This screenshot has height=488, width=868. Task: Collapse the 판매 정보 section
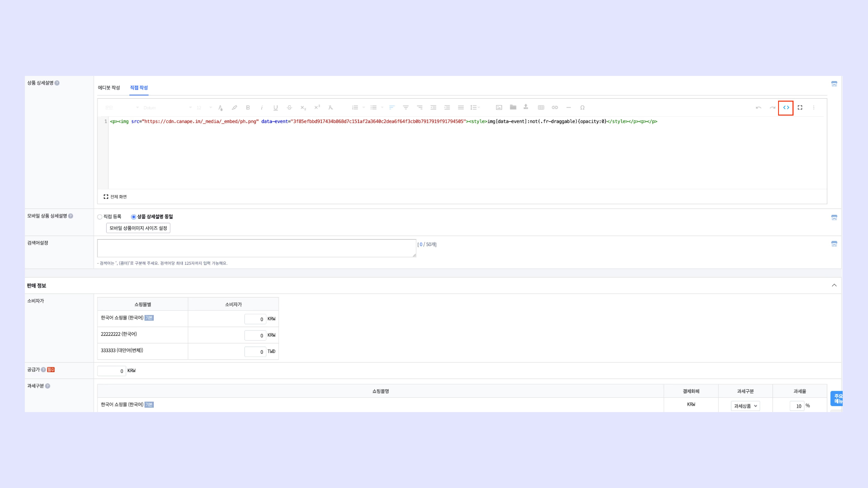click(834, 285)
